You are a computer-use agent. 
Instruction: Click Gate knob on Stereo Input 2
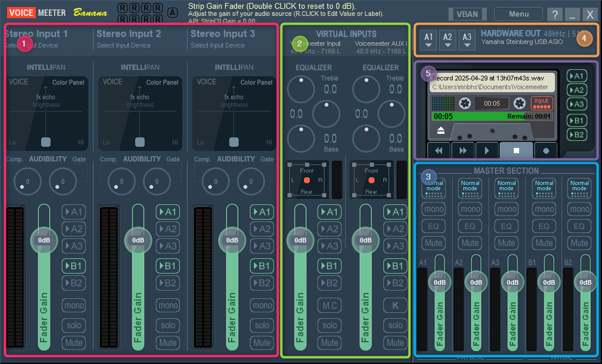tap(157, 181)
